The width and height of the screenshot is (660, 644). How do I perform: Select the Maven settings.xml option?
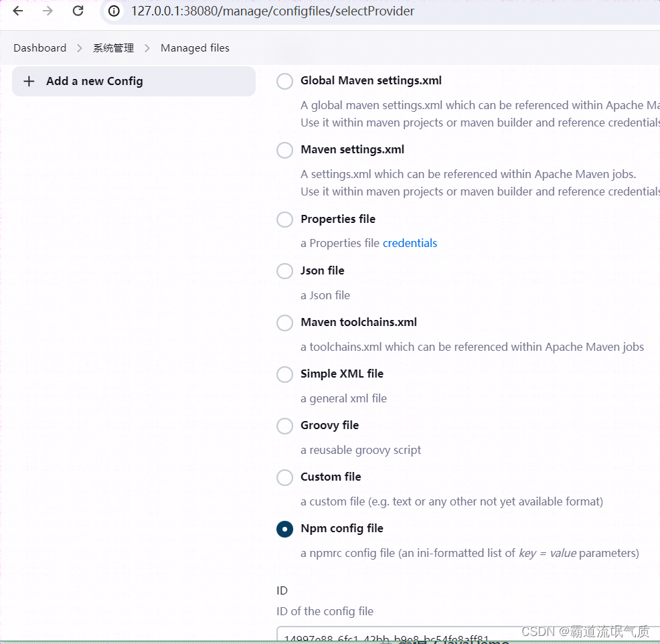(284, 150)
